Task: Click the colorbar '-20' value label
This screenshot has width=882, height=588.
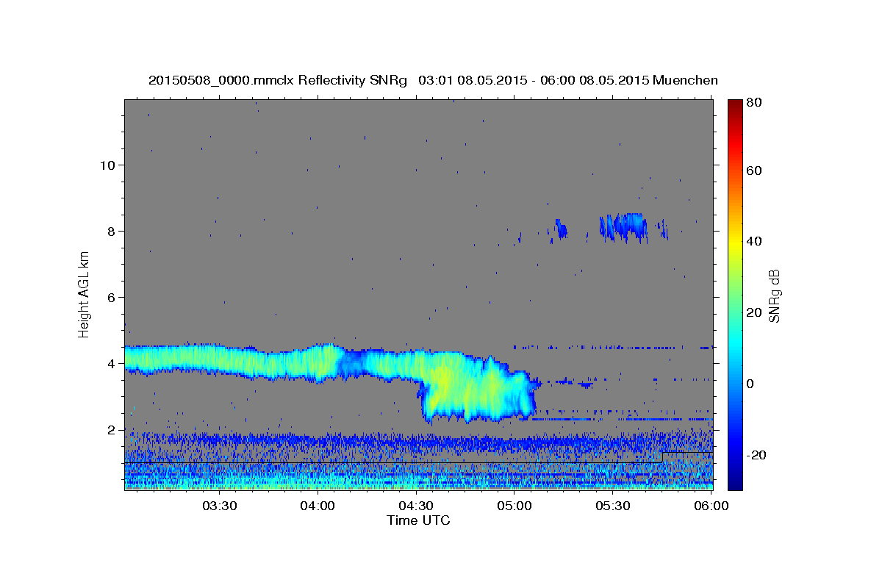Action: point(756,455)
